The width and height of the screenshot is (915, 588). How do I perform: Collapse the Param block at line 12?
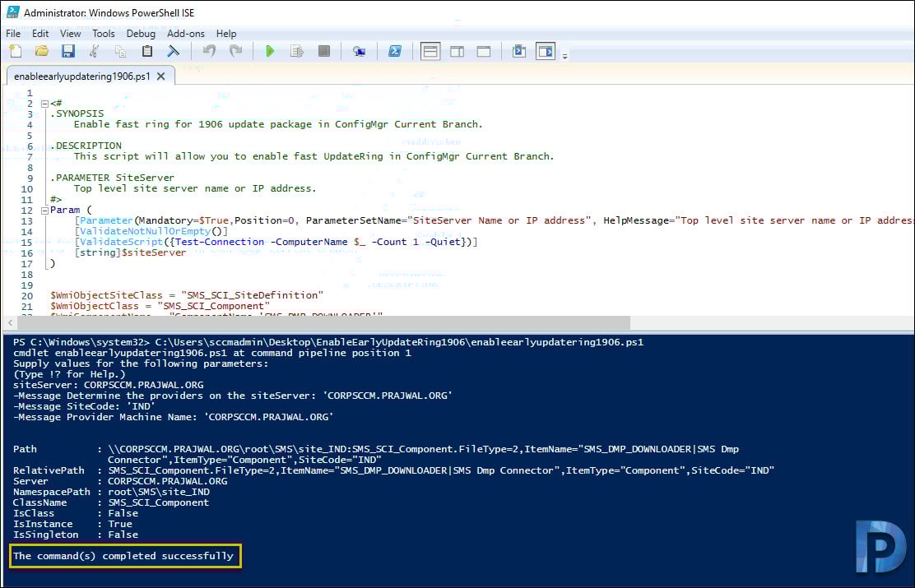tap(44, 211)
